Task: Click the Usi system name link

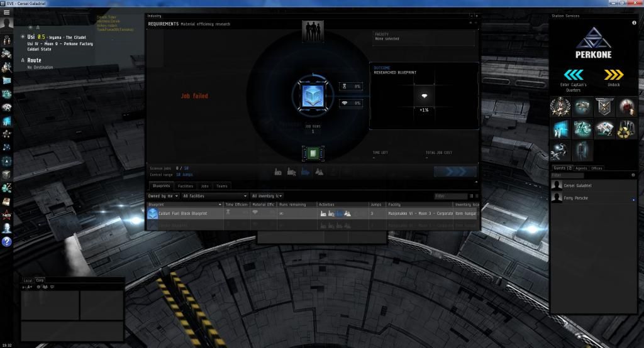Action: (31, 37)
